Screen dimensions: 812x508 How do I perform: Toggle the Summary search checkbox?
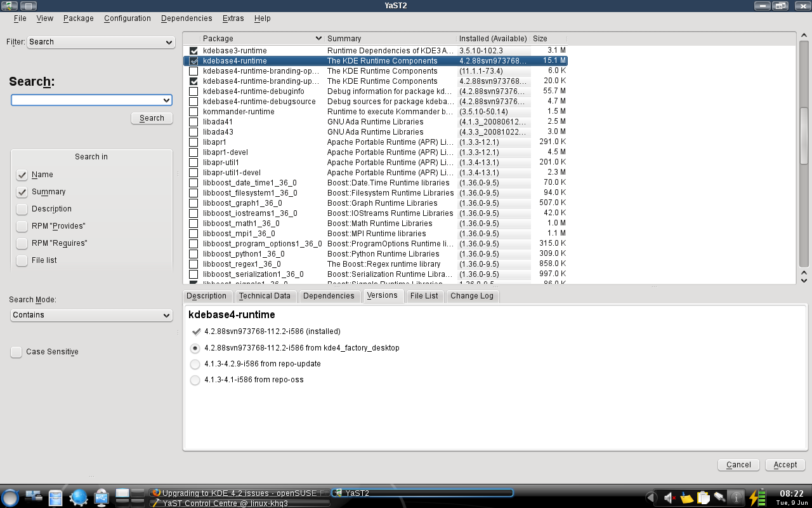[x=22, y=192]
